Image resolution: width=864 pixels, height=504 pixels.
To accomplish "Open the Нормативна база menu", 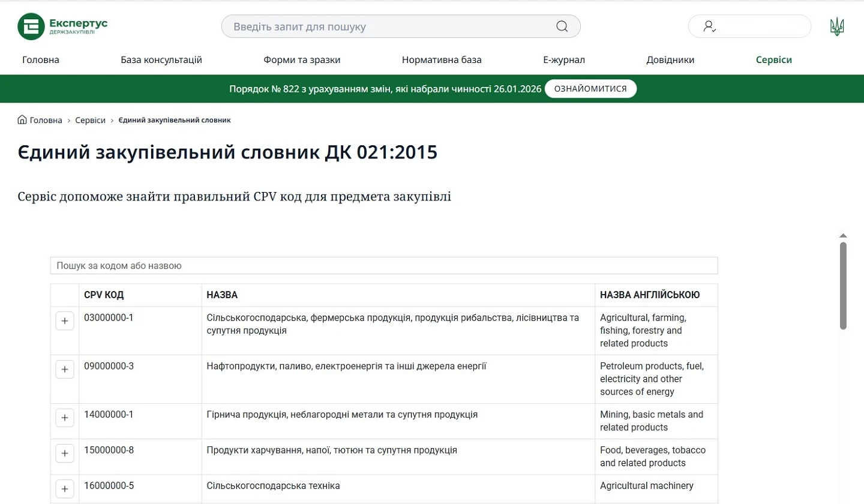I will pyautogui.click(x=442, y=59).
